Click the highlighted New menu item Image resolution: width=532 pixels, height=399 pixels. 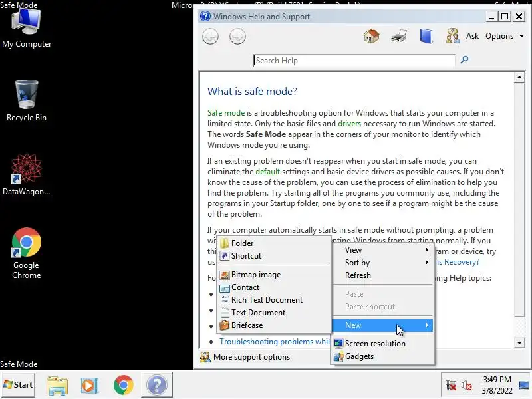(x=382, y=325)
